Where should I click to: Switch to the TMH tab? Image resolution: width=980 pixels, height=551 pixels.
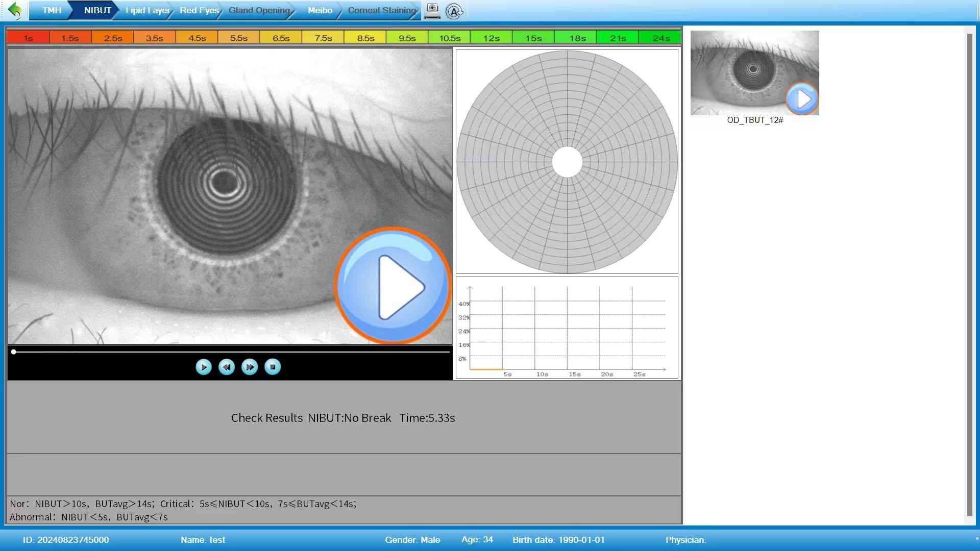pyautogui.click(x=52, y=10)
